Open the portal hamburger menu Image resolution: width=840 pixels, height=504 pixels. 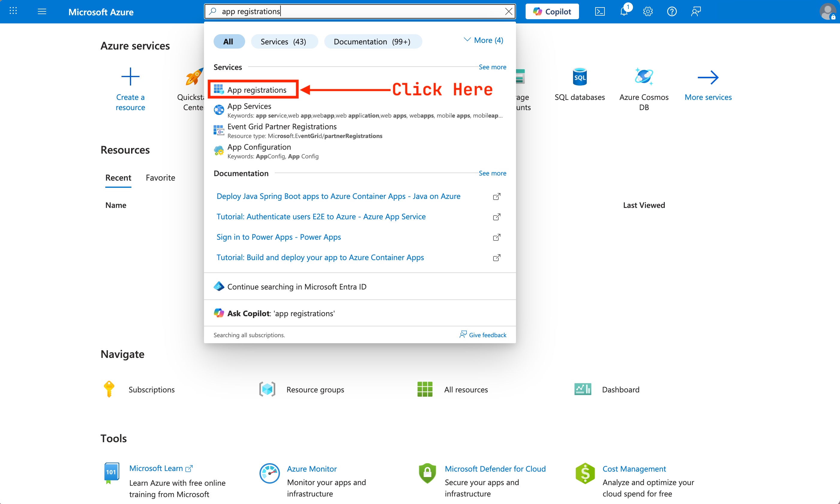(x=42, y=11)
